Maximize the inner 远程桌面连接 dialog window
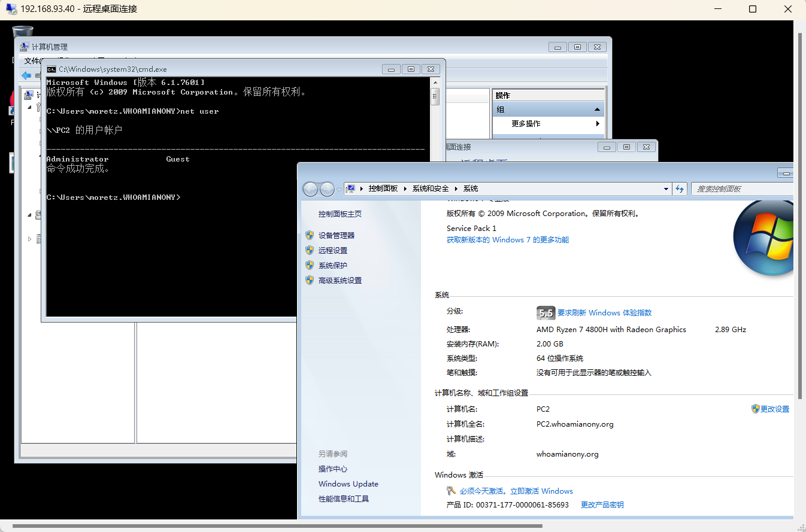The width and height of the screenshot is (806, 532). click(x=626, y=147)
